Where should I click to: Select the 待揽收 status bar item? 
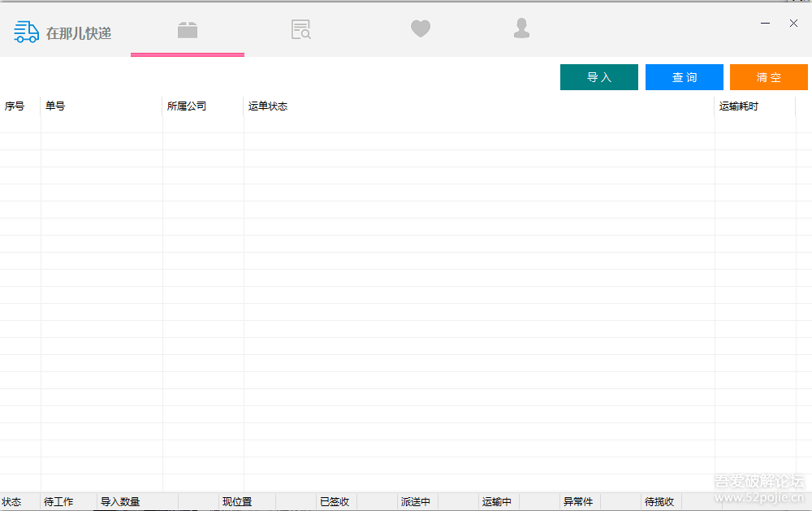tap(659, 501)
